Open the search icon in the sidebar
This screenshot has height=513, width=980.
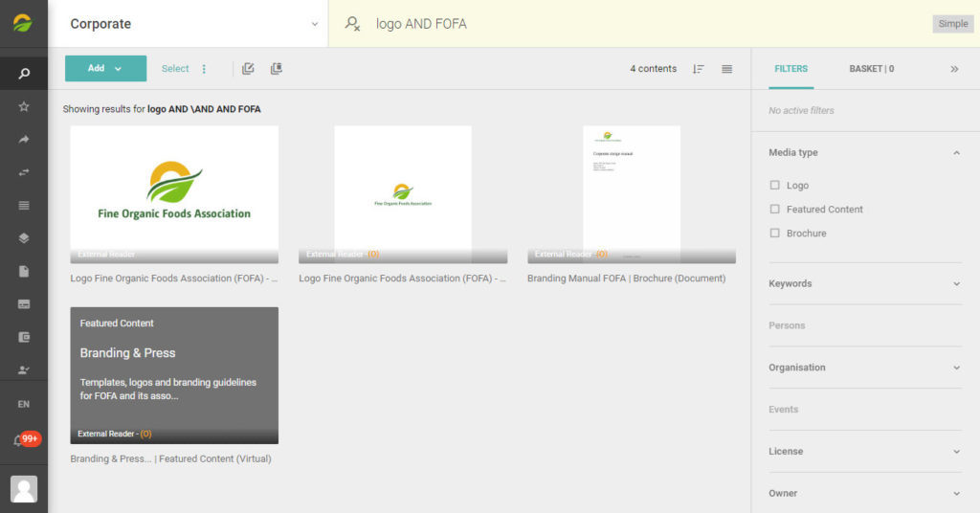coord(24,74)
